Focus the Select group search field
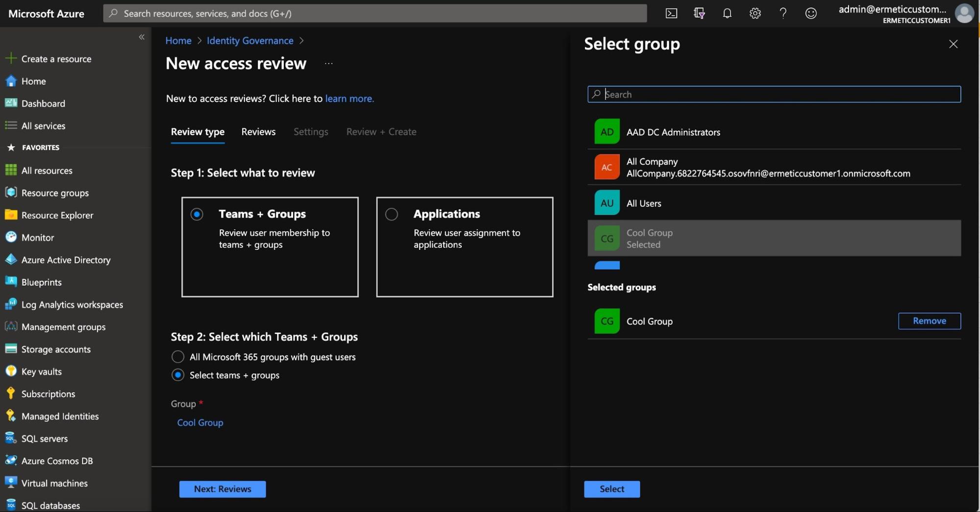This screenshot has height=512, width=980. point(774,94)
